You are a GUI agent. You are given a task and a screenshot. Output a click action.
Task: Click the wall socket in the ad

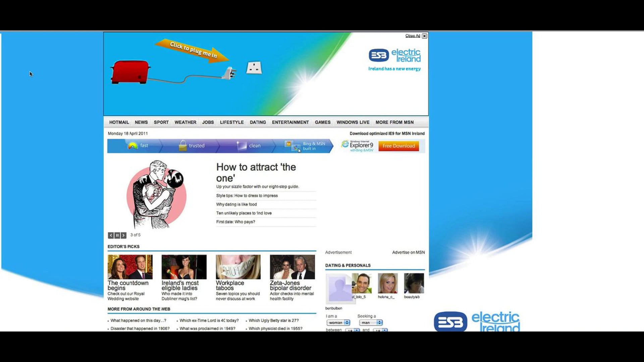(x=254, y=68)
